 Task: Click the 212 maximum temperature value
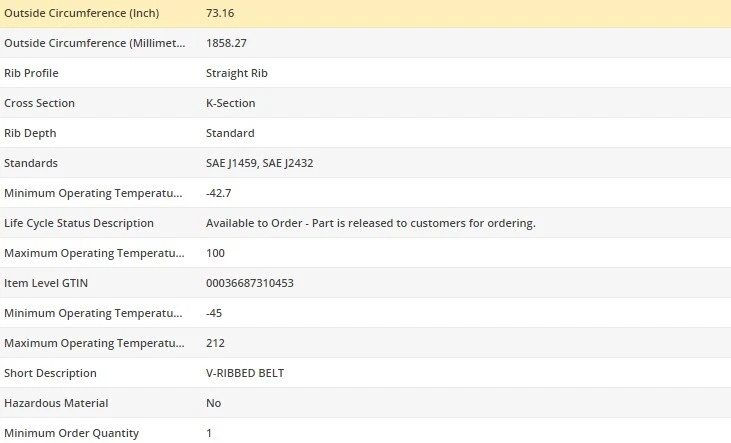tap(215, 343)
